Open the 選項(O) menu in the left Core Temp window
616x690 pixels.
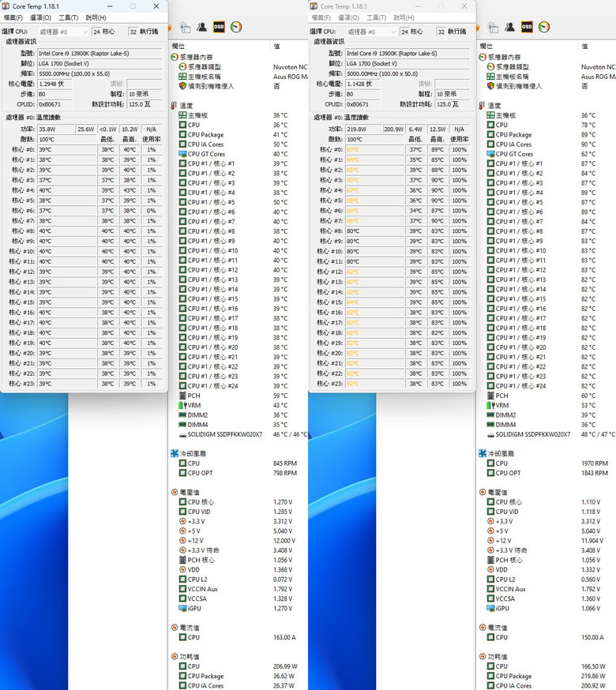tap(40, 17)
